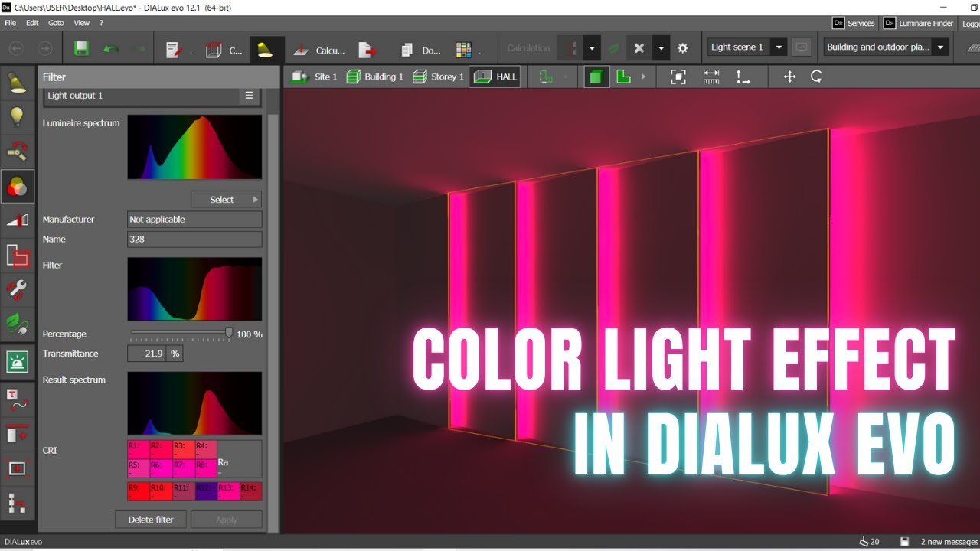This screenshot has width=980, height=551.
Task: Open the View menu
Action: [x=81, y=23]
